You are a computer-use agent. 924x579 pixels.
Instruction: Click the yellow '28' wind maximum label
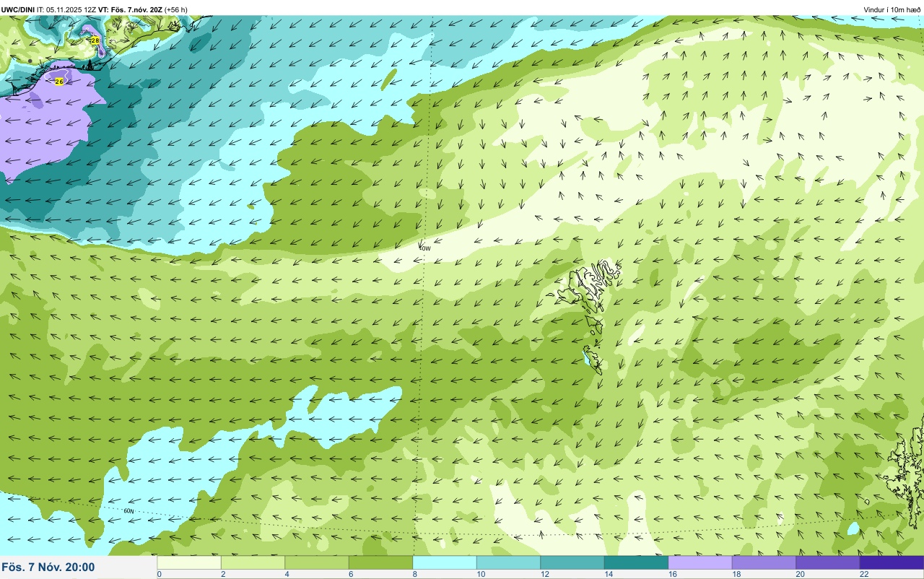95,40
